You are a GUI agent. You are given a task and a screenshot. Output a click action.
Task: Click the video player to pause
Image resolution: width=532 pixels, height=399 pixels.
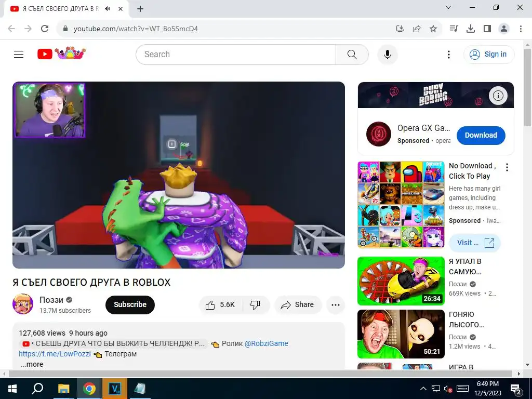[179, 175]
